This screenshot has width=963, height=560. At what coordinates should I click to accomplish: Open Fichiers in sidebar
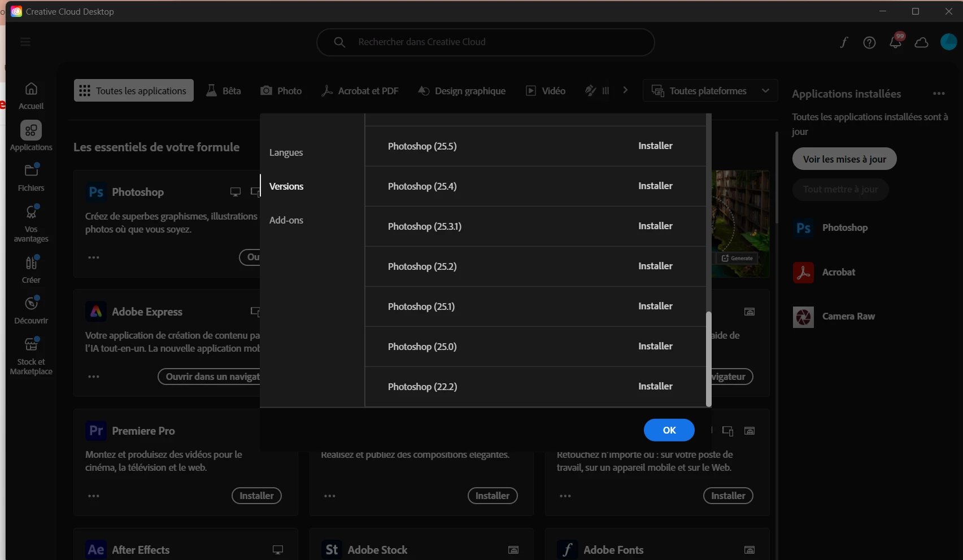coord(31,178)
